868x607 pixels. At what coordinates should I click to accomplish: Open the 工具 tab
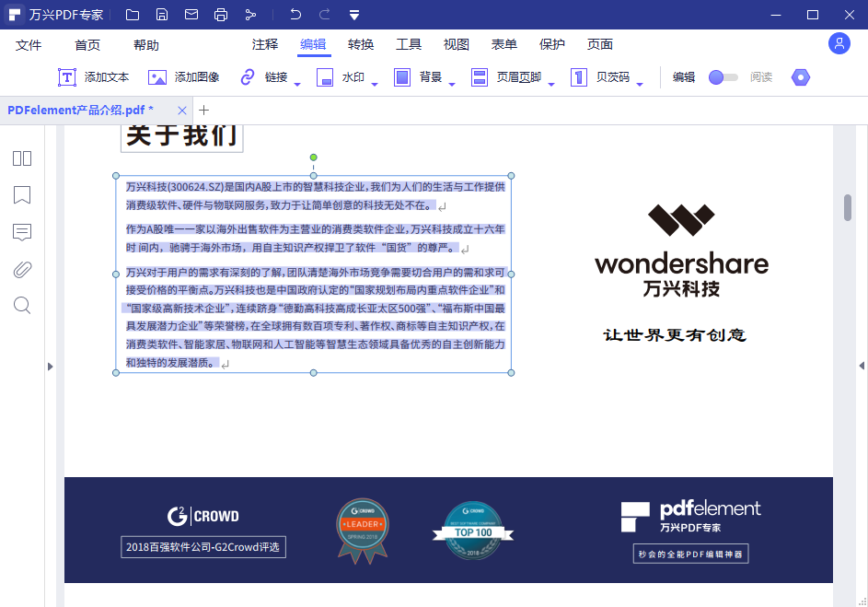[409, 44]
